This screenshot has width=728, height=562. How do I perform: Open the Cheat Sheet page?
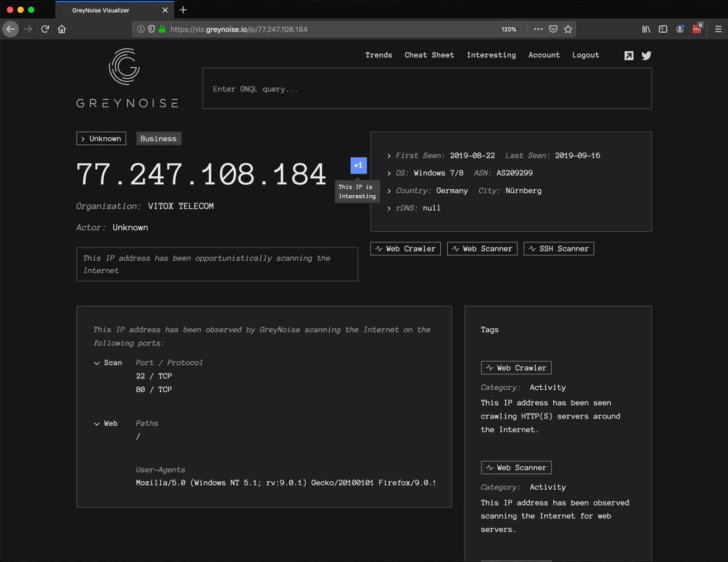point(430,55)
